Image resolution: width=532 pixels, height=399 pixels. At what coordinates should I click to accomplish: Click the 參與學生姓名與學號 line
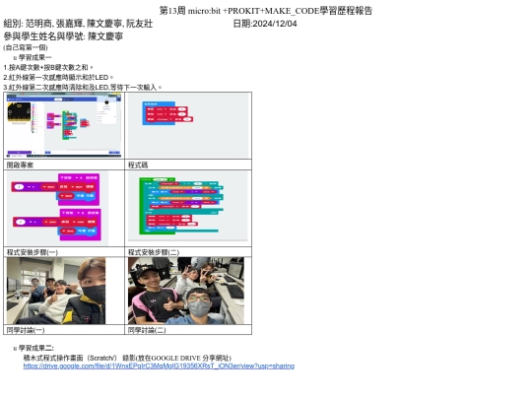(63, 36)
